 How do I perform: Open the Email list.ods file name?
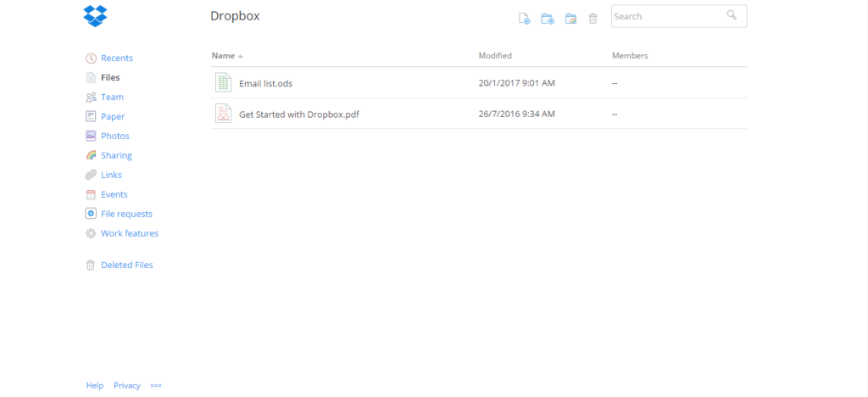tap(265, 84)
